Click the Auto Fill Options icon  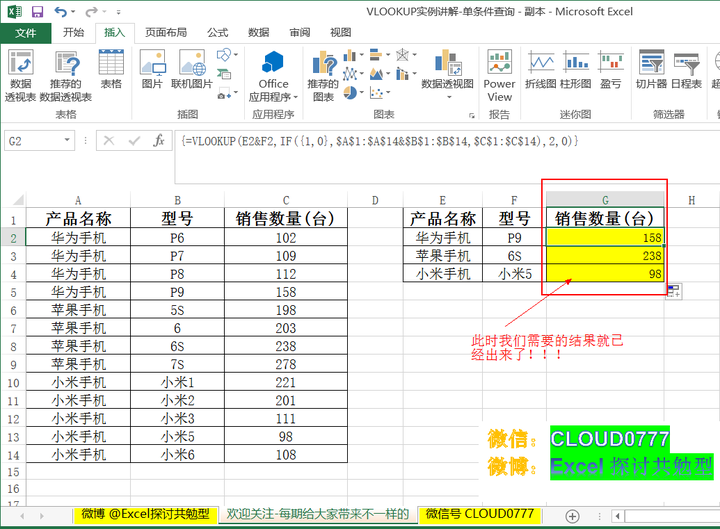click(674, 291)
